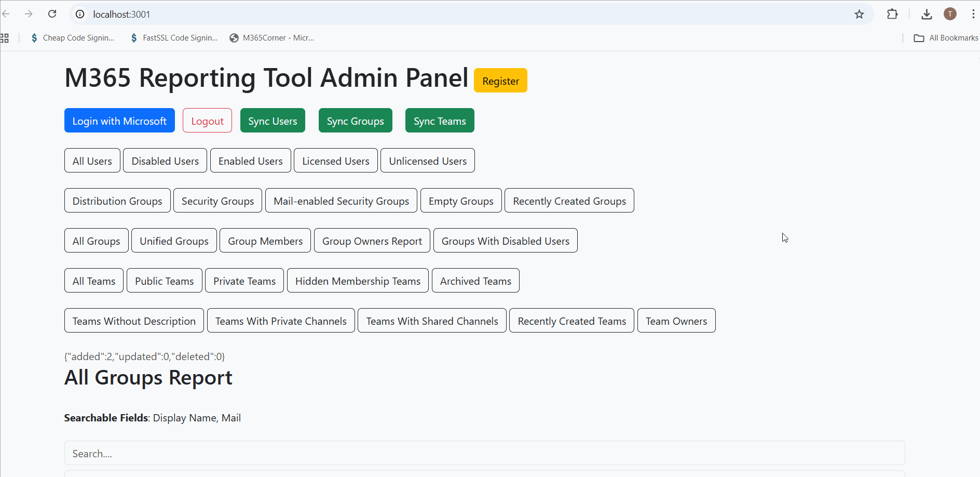The width and height of the screenshot is (980, 477).
Task: Bookmark this page using the star icon
Action: (x=859, y=14)
